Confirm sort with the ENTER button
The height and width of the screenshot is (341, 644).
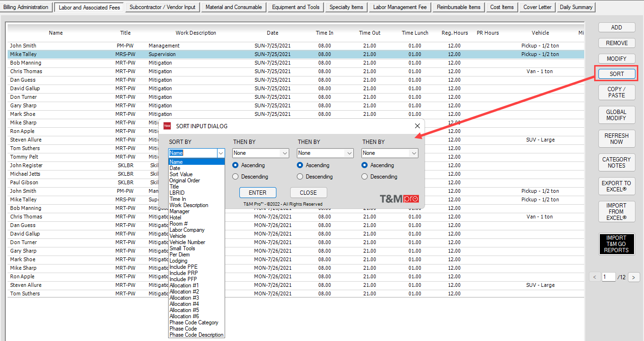point(257,193)
